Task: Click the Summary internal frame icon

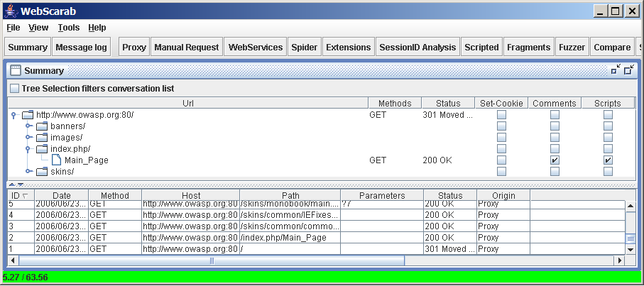Action: coord(15,70)
